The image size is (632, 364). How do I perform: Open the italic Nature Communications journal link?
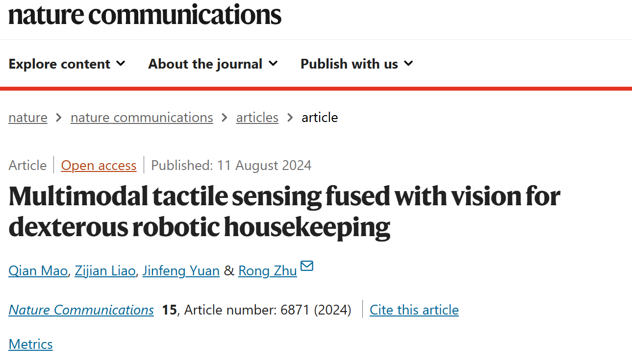tap(81, 310)
